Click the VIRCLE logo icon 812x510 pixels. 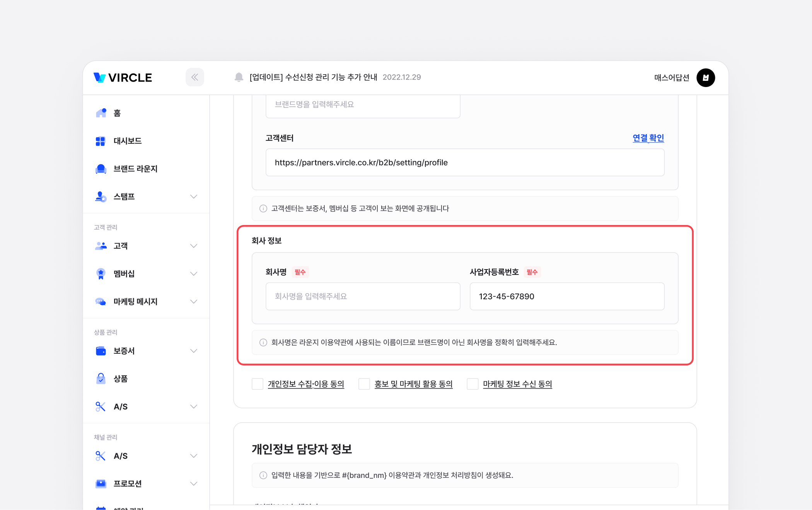pos(100,78)
